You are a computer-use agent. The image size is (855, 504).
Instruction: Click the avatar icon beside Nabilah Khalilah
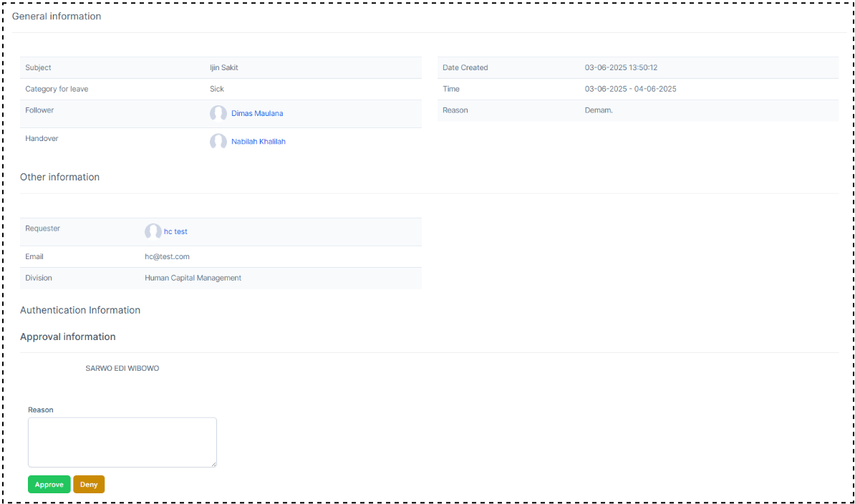point(218,142)
